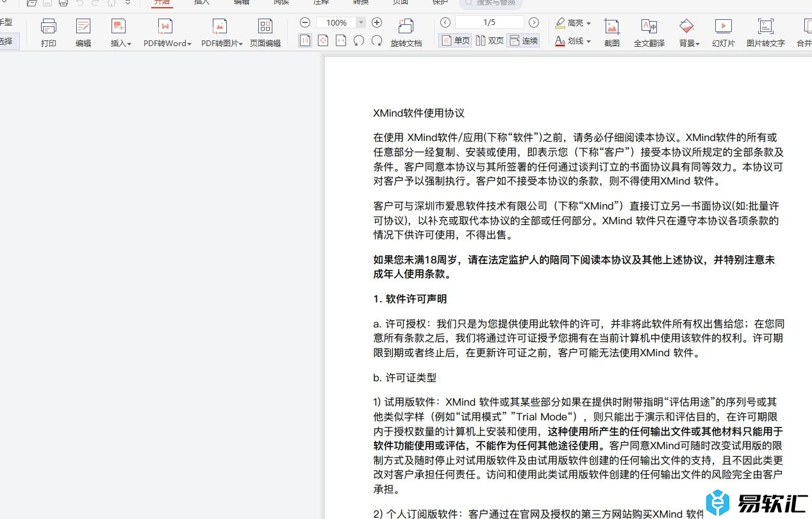The image size is (812, 519).
Task: Open the 高亮 highlight color dropdown arrow
Action: (588, 23)
